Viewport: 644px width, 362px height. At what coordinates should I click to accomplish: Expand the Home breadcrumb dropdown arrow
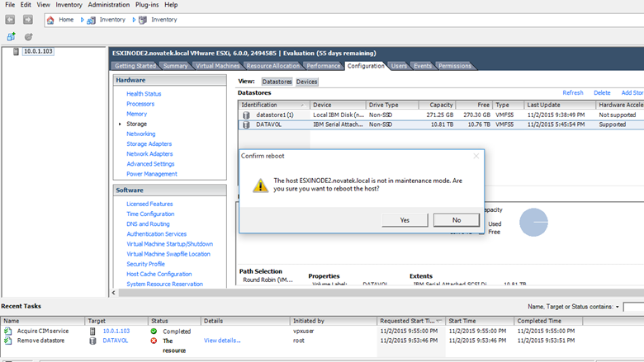click(82, 20)
